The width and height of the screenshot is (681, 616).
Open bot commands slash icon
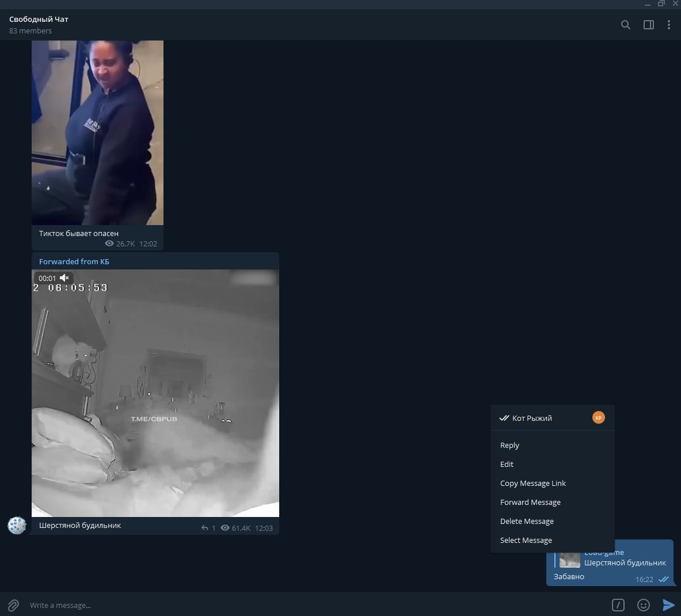(618, 604)
